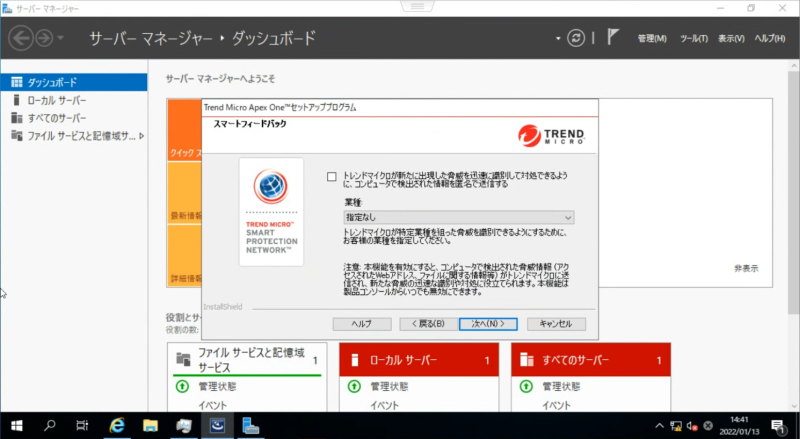Select ダッシュボード in Server Manager sidebar
The image size is (800, 439).
coord(74,82)
